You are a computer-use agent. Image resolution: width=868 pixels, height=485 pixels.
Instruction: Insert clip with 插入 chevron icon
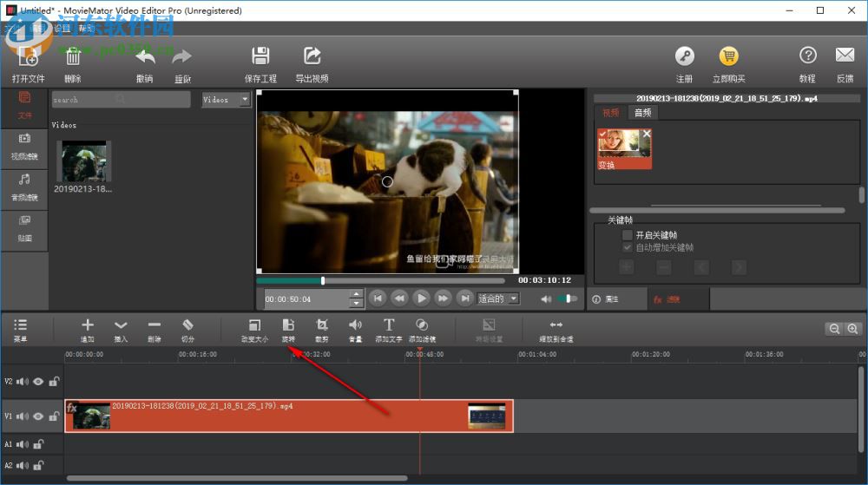[121, 324]
